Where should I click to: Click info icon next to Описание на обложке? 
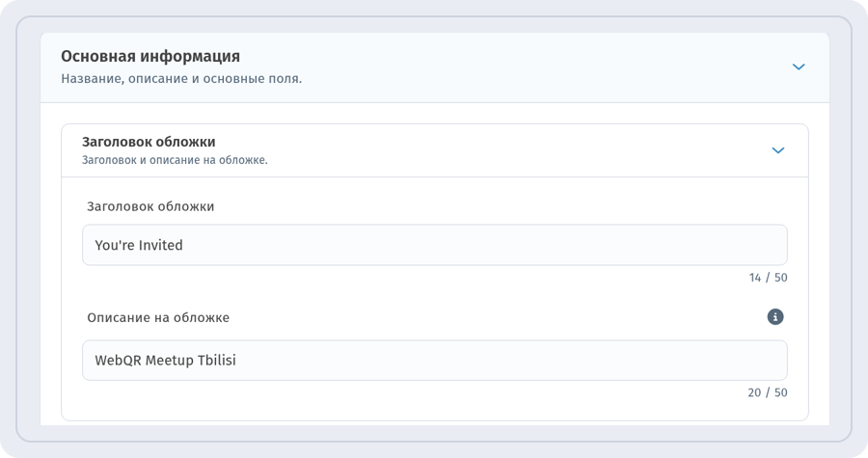click(x=775, y=317)
